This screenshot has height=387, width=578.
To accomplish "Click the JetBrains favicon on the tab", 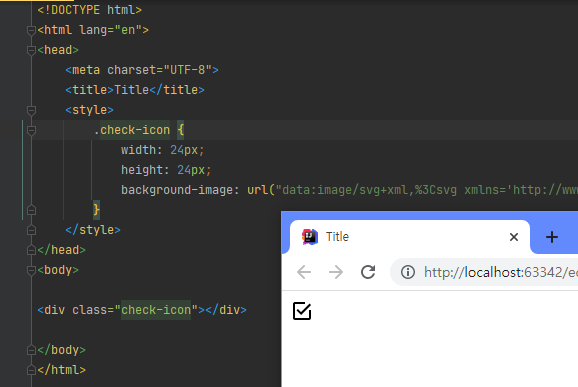I will [x=310, y=237].
